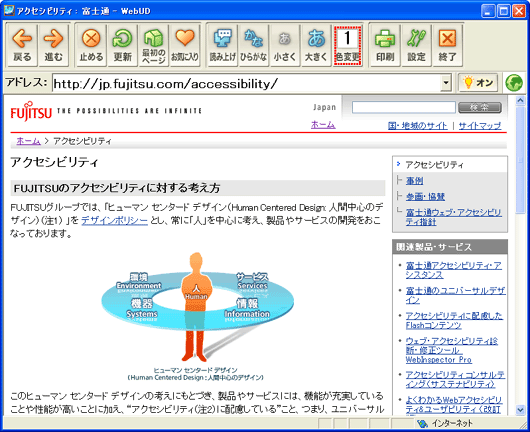The height and width of the screenshot is (432, 530).
Task: Click the window title bar app icon
Action: (x=9, y=11)
